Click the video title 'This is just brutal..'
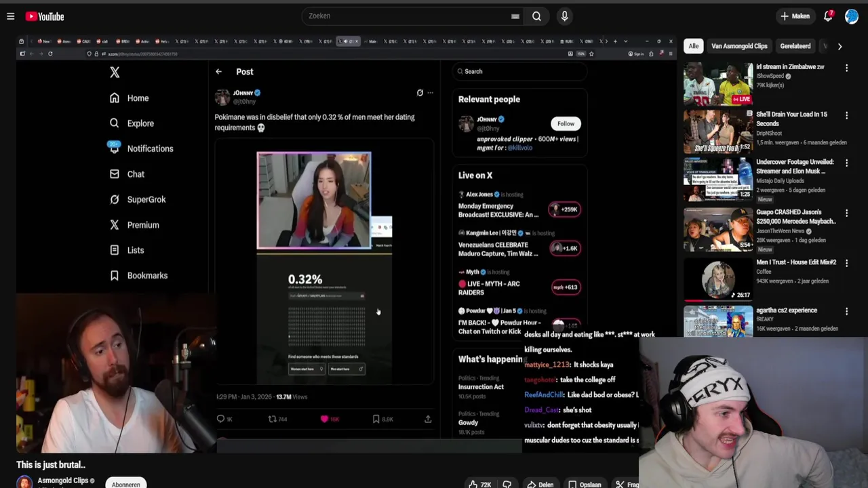The image size is (868, 488). pyautogui.click(x=51, y=465)
